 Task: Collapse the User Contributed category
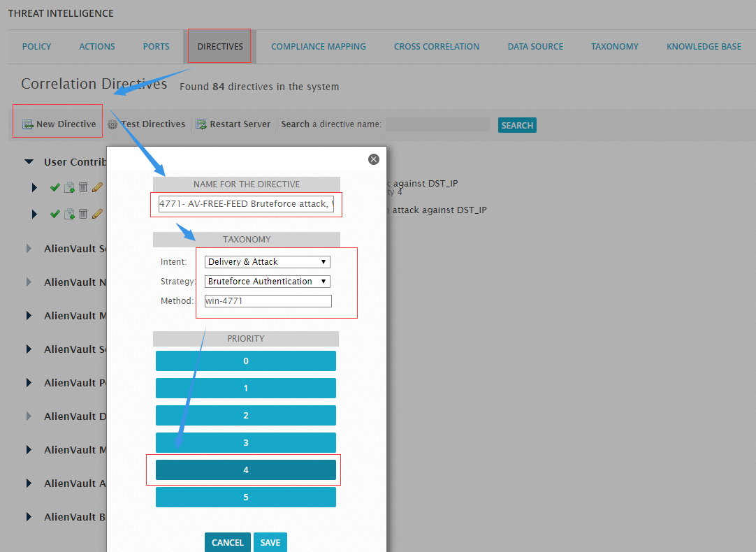point(29,162)
